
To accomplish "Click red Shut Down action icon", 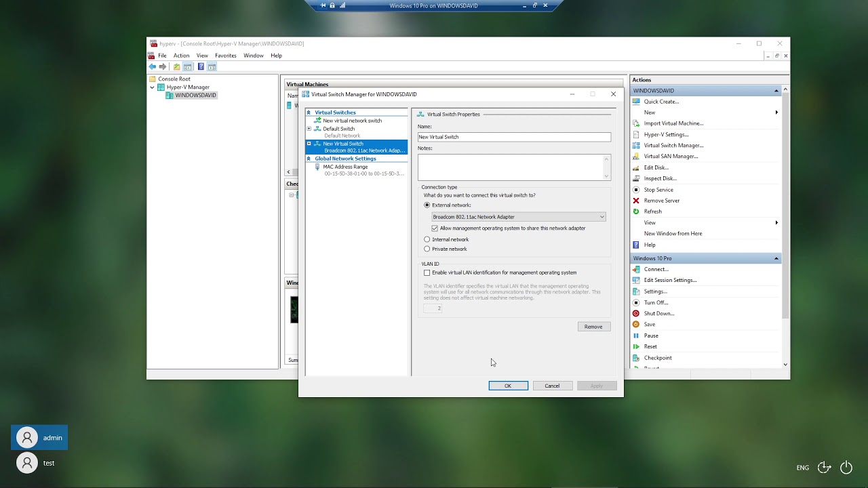I will 636,313.
